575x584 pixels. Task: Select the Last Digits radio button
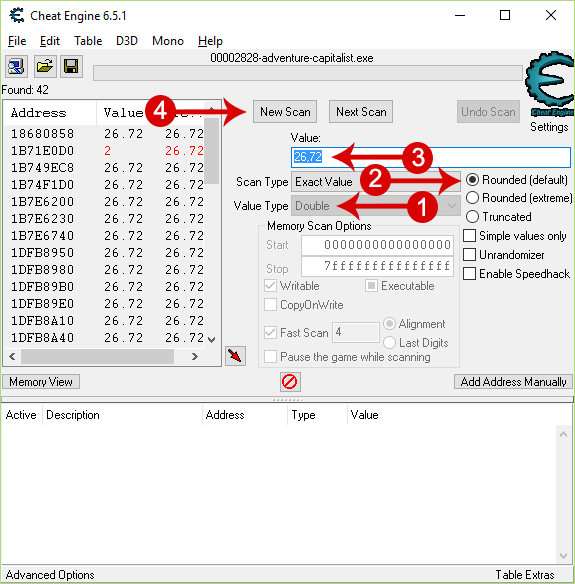[x=389, y=342]
